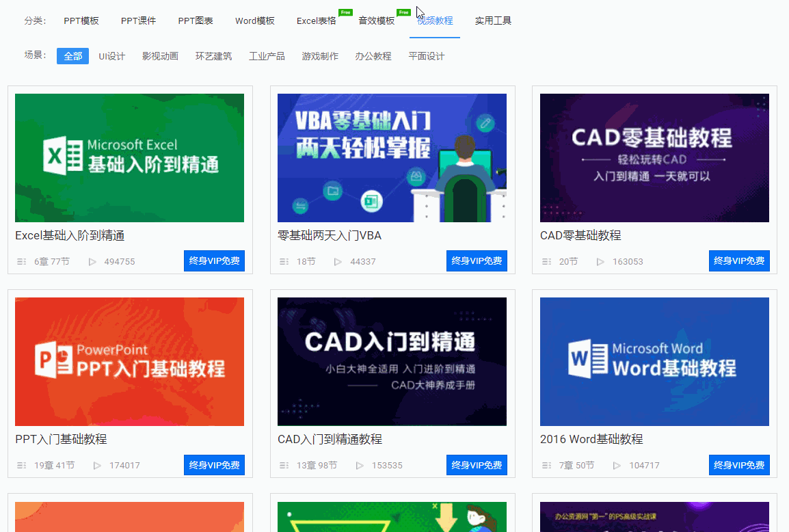This screenshot has height=532, width=789.
Task: Click the CAD入门到精通教程 title
Action: point(330,440)
